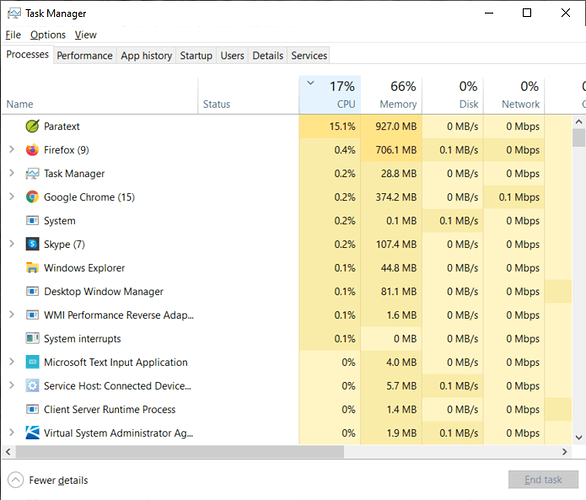Expand the Virtual System Administrator Agent group
Image resolution: width=586 pixels, height=500 pixels.
pyautogui.click(x=12, y=432)
